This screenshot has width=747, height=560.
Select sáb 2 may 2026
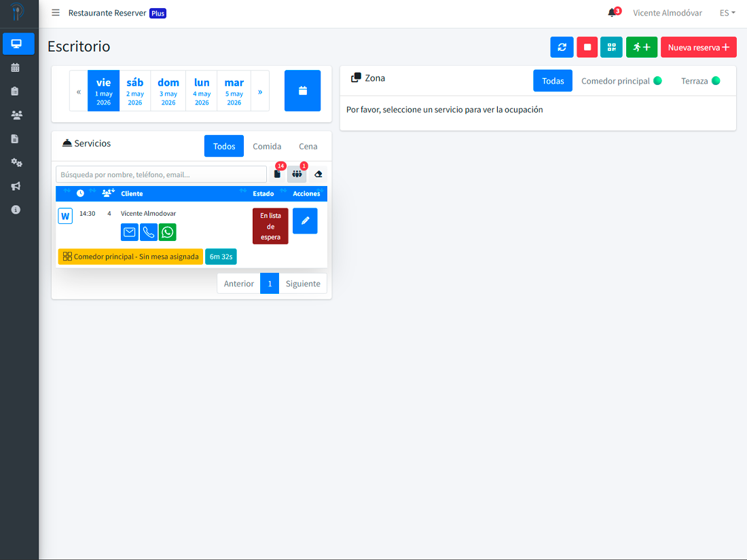pos(135,92)
